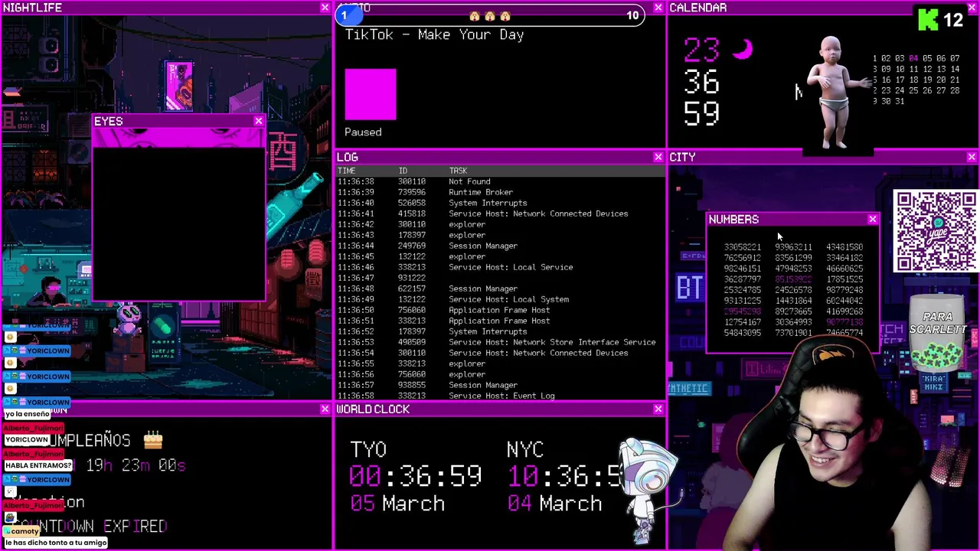Click the audio track progress bar
The height and width of the screenshot is (551, 980).
(490, 16)
